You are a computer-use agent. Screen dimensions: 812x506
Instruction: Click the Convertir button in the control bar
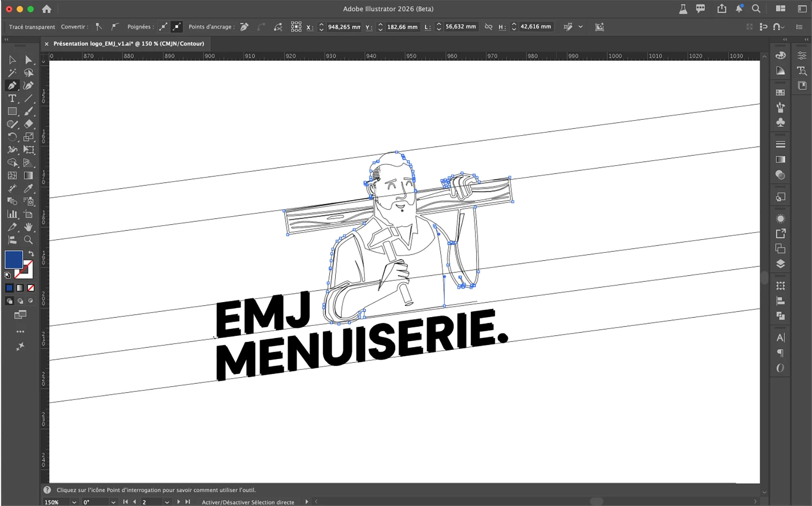(74, 27)
